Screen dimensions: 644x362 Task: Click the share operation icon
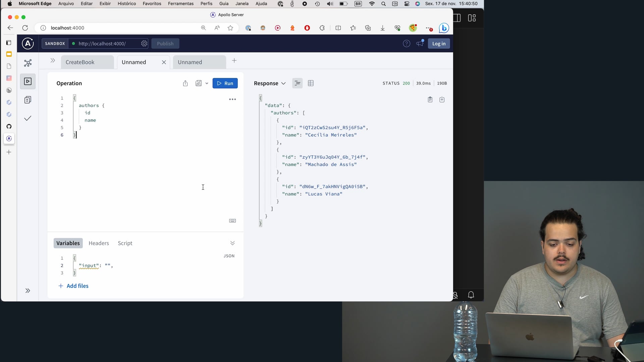pyautogui.click(x=185, y=83)
